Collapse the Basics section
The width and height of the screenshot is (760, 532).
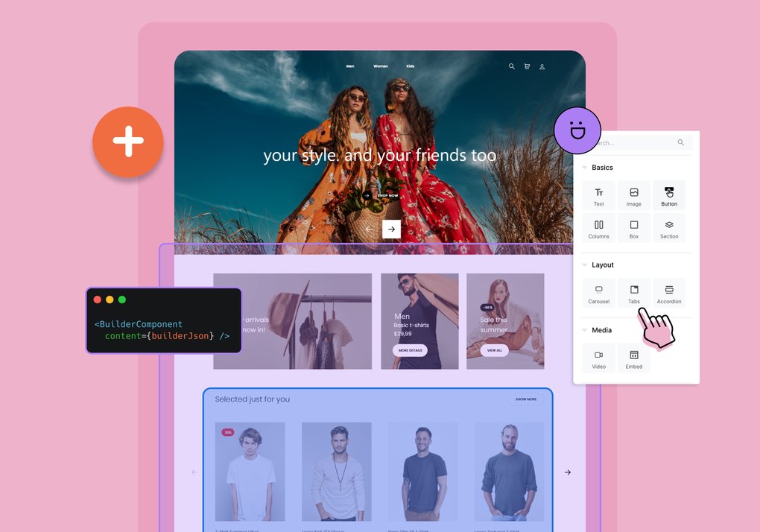585,168
